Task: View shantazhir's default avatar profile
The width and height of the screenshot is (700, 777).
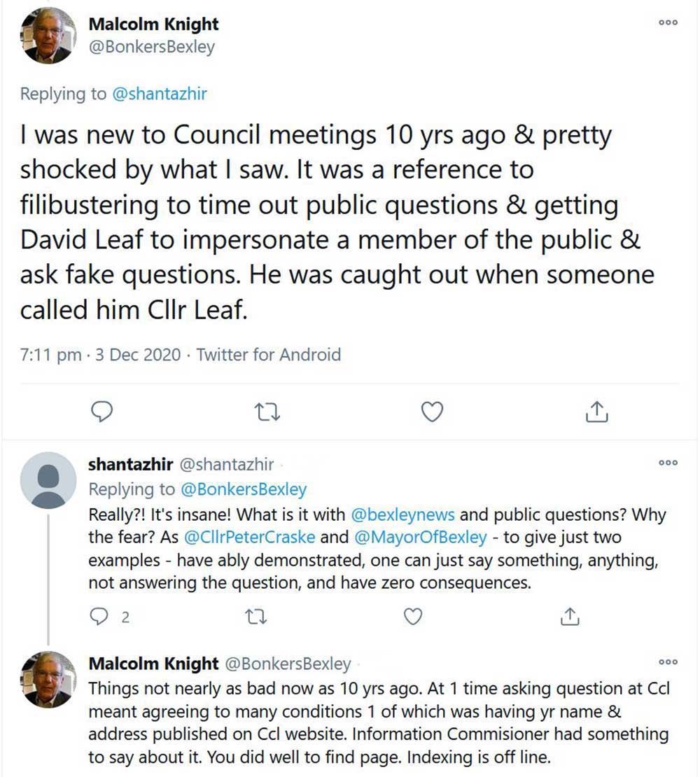Action: (48, 479)
